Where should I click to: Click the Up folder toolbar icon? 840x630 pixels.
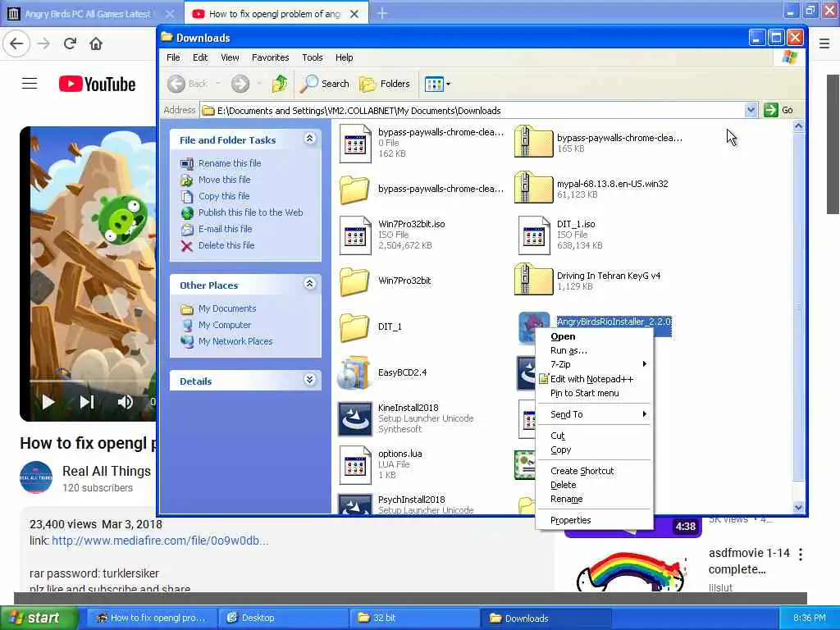tap(279, 84)
